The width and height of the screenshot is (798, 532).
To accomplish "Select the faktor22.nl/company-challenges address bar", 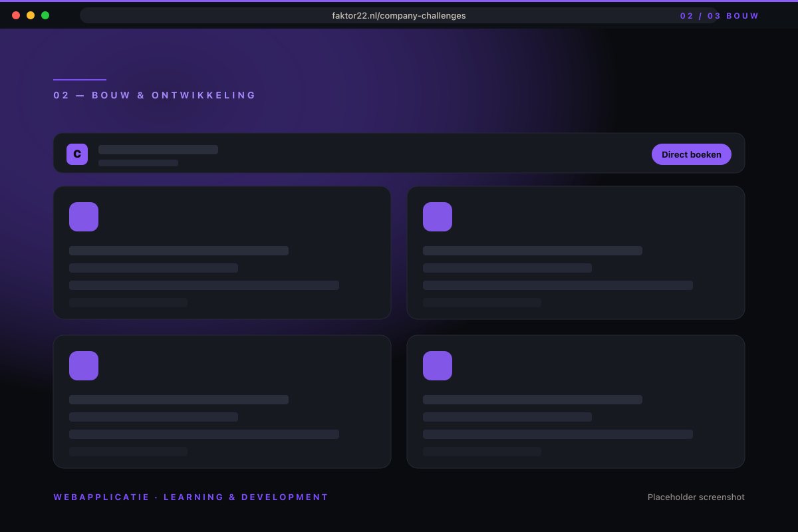I will click(399, 15).
